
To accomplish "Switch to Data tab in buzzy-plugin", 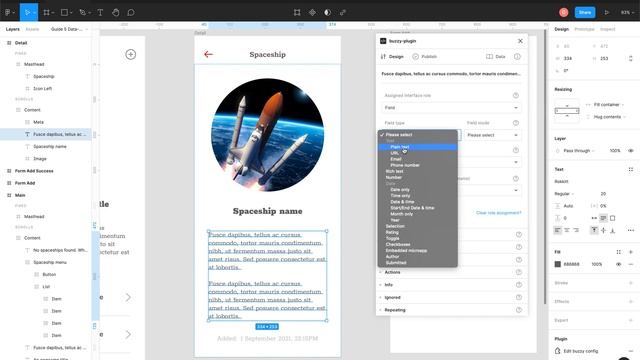I will [496, 56].
